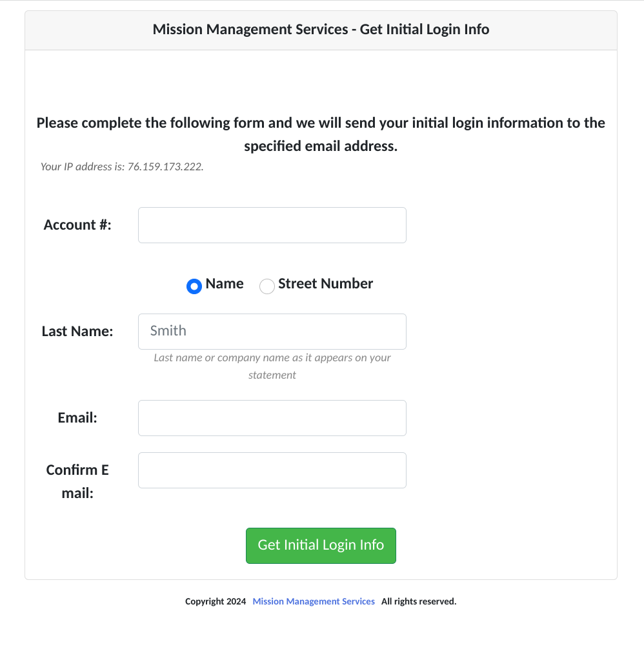Click the Account # label
The height and width of the screenshot is (669, 644).
(77, 225)
